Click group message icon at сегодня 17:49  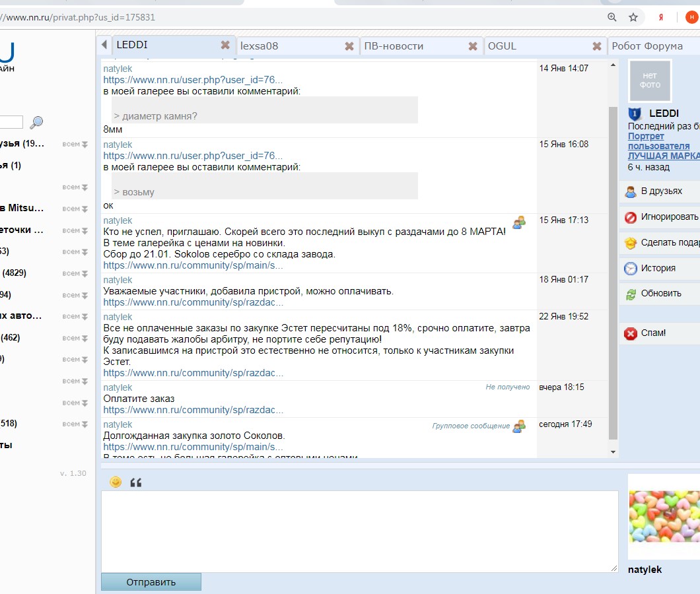519,426
